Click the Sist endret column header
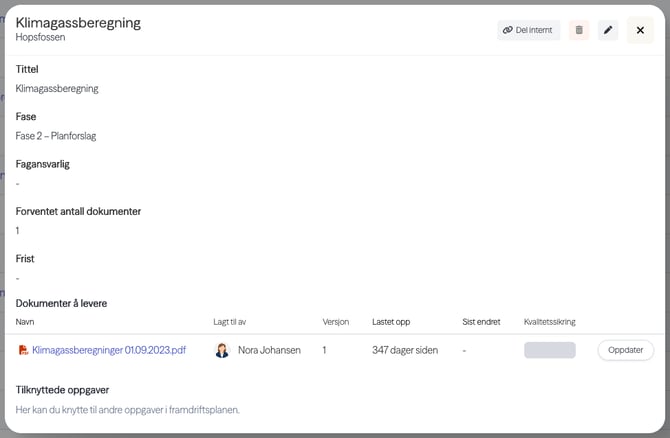The width and height of the screenshot is (670, 438). coord(481,322)
